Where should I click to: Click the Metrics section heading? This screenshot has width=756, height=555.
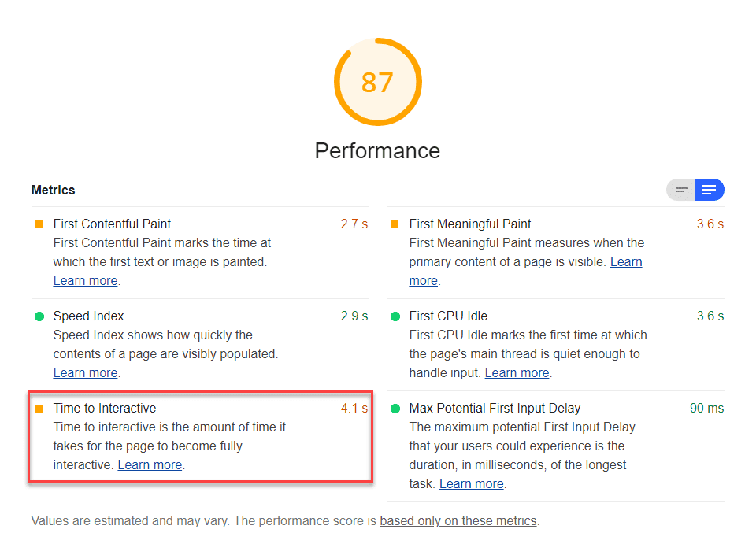(x=54, y=191)
